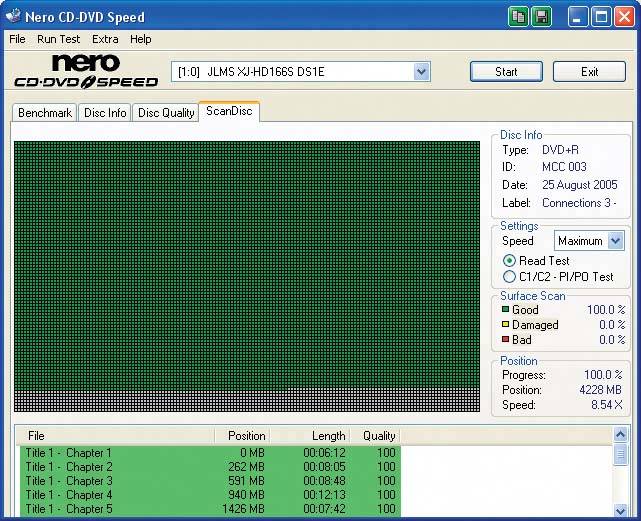641x521 pixels.
Task: Open the drive selection dropdown
Action: pos(421,72)
